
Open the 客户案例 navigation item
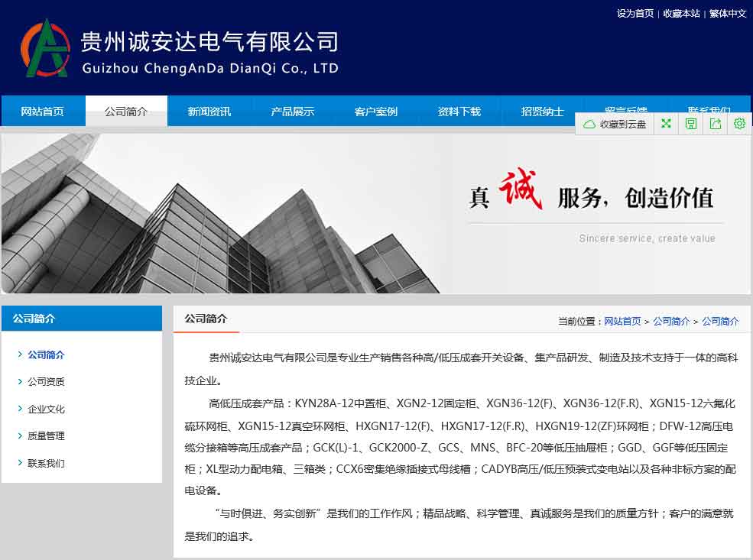coord(376,112)
